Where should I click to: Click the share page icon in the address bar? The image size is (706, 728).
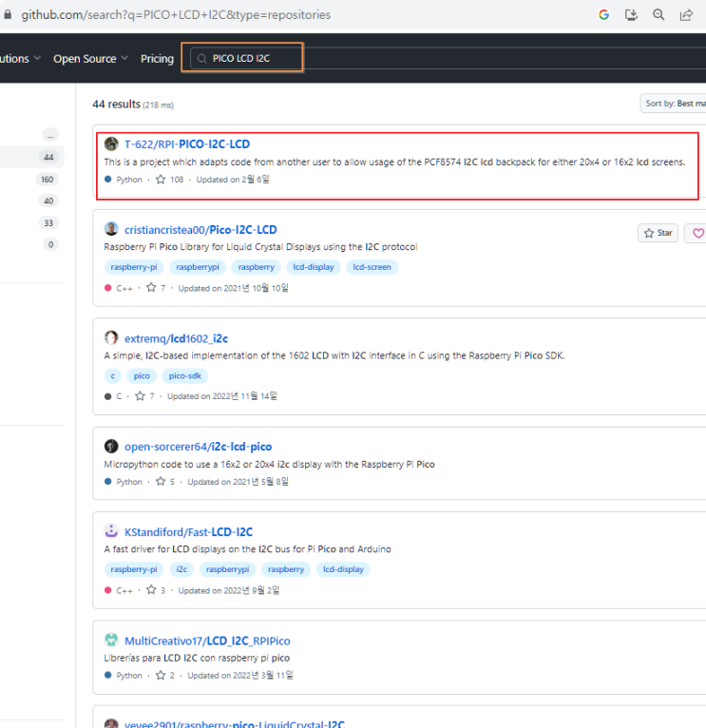(686, 15)
